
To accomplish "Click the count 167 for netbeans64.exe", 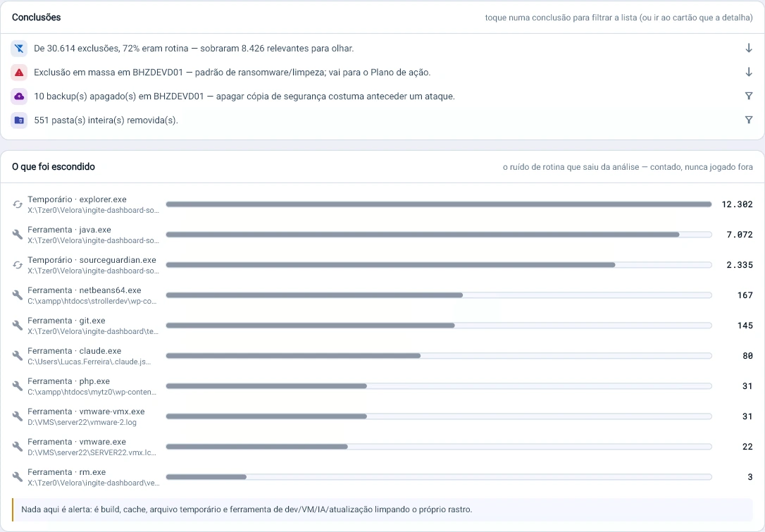I will tap(745, 295).
